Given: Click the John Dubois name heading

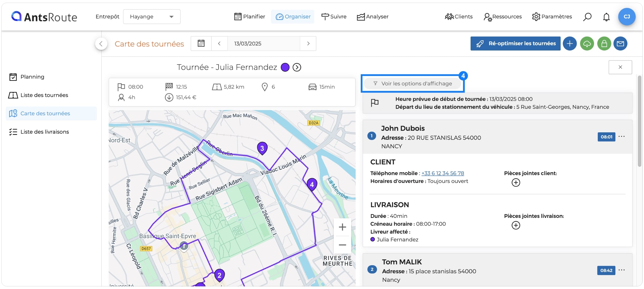Looking at the screenshot, I should click(403, 128).
